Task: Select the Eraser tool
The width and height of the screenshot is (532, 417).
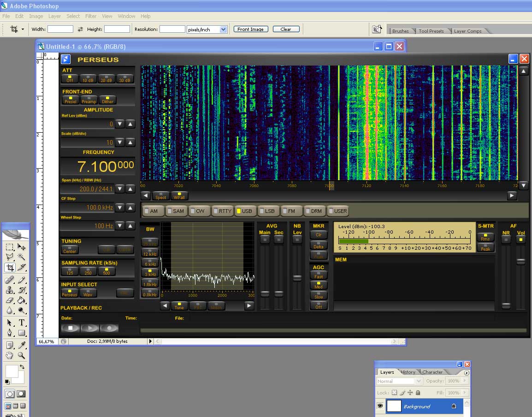Action: [x=10, y=300]
